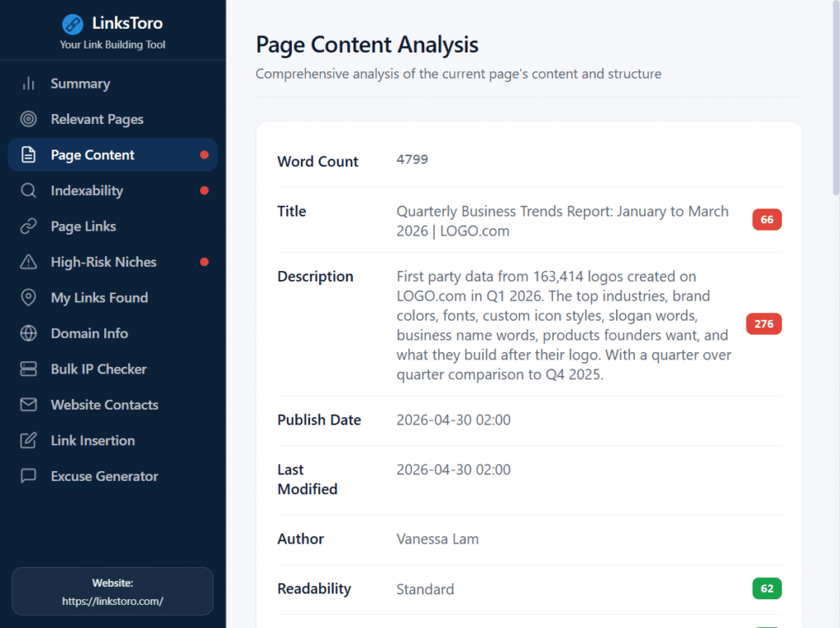This screenshot has height=628, width=840.
Task: Click the Publish Date value 2026-04-30 02:00
Action: tap(453, 420)
